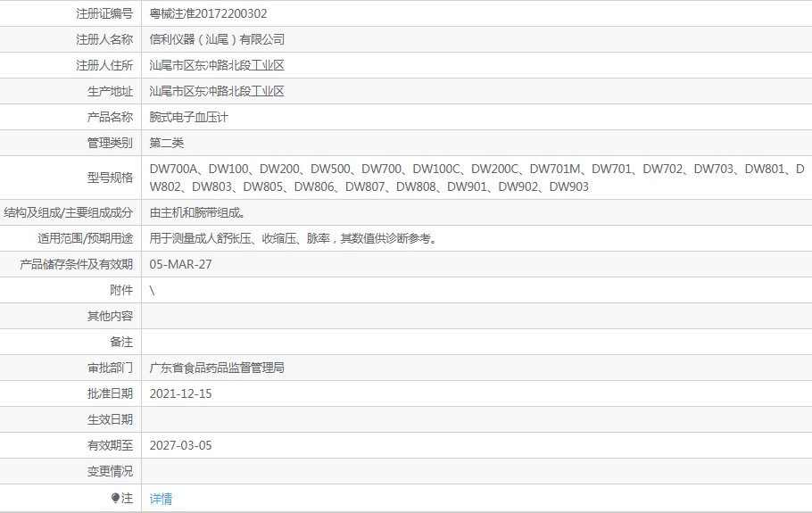Image resolution: width=812 pixels, height=513 pixels.
Task: Click the 结构及组成/主要组成成分 label
Action: pyautogui.click(x=69, y=212)
